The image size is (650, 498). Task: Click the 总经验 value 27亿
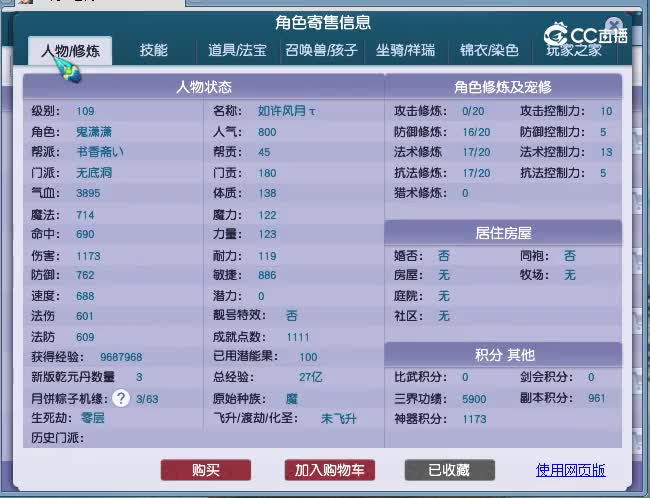click(x=310, y=377)
